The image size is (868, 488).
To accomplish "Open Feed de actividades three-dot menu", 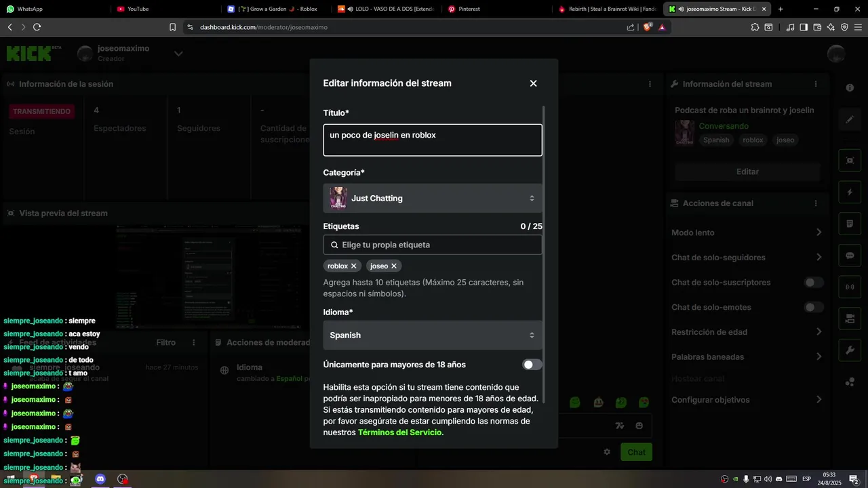I will coord(194,343).
